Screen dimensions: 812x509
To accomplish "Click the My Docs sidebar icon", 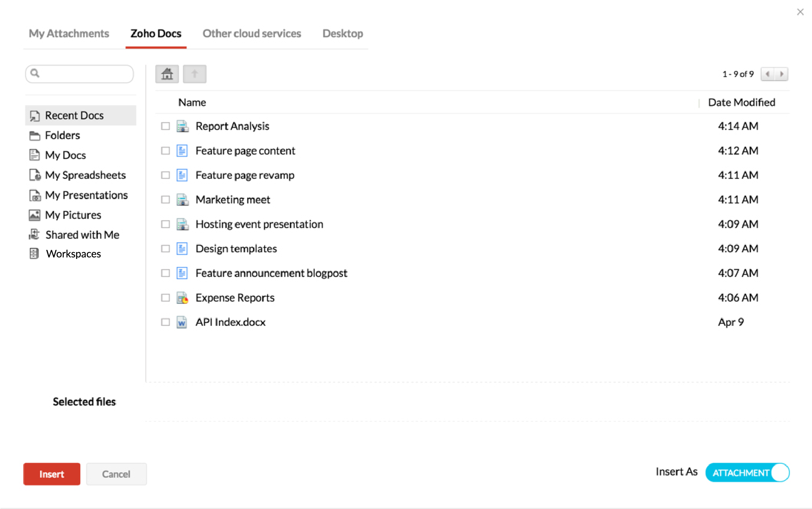I will [x=34, y=155].
